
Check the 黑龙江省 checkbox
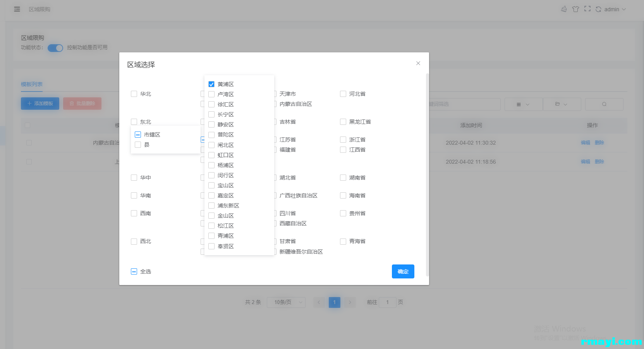tap(343, 122)
